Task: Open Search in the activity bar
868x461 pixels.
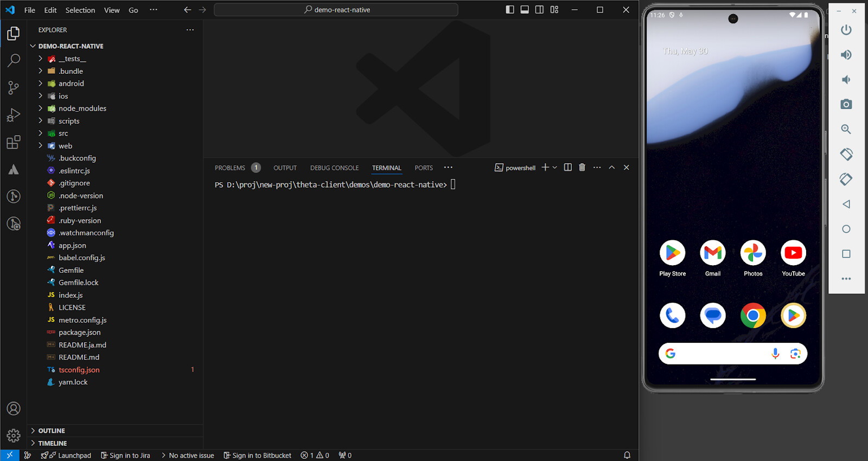Action: (14, 60)
